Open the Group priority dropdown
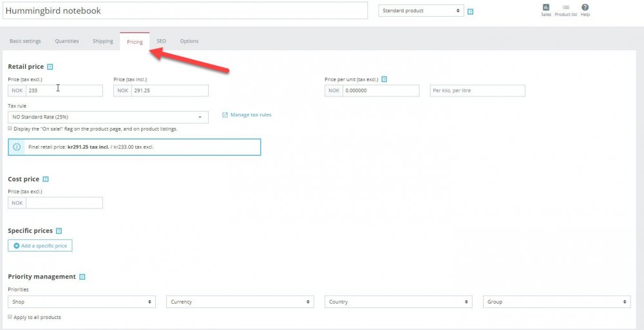Viewport: 644px width, 330px height. 557,302
